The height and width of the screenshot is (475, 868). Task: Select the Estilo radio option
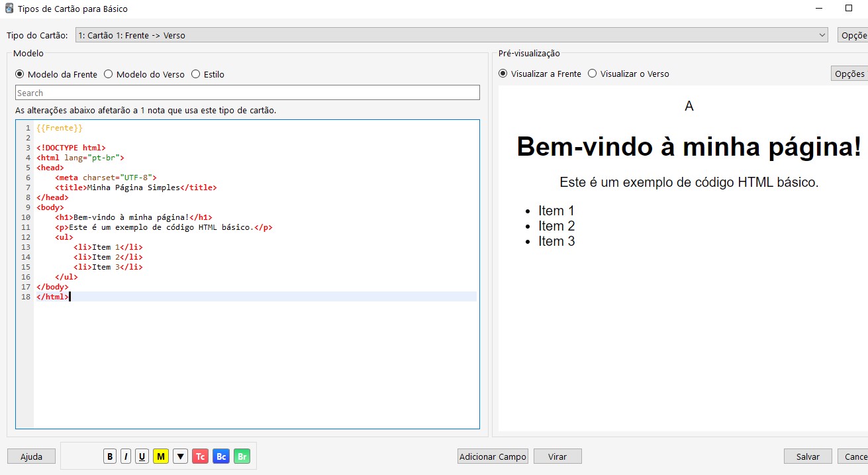click(196, 74)
